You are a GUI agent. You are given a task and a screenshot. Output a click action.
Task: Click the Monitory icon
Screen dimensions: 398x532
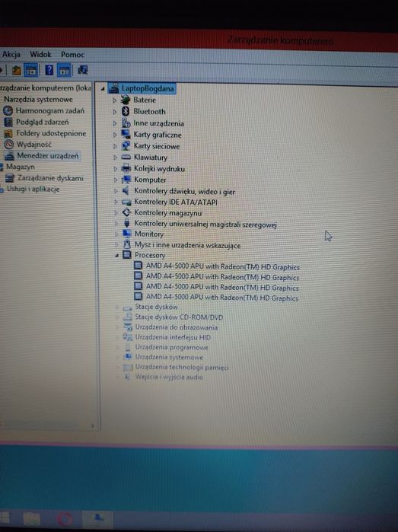[x=127, y=234]
